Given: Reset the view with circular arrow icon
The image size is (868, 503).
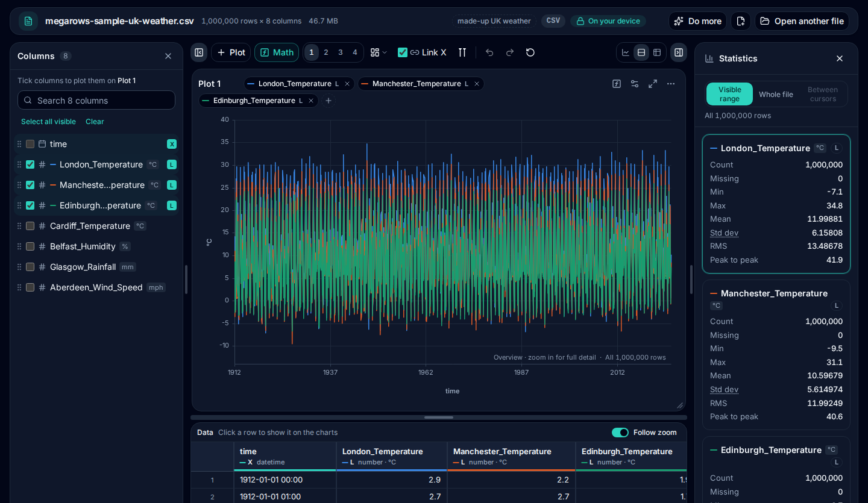Looking at the screenshot, I should (x=530, y=52).
